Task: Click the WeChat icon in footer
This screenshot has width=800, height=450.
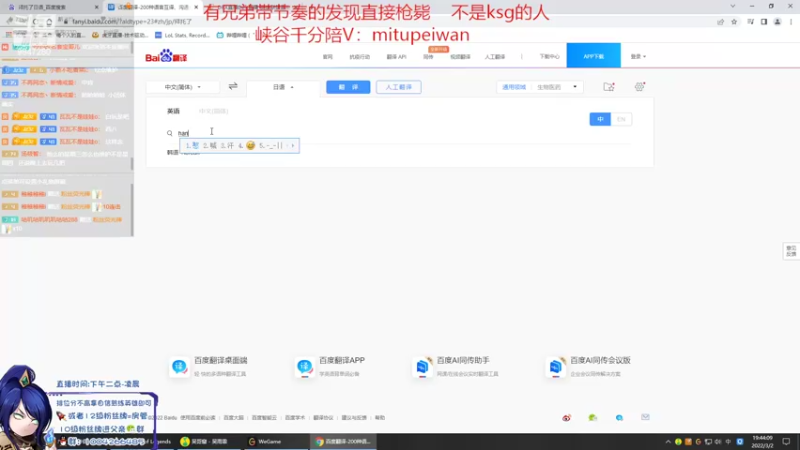Action: (592, 417)
